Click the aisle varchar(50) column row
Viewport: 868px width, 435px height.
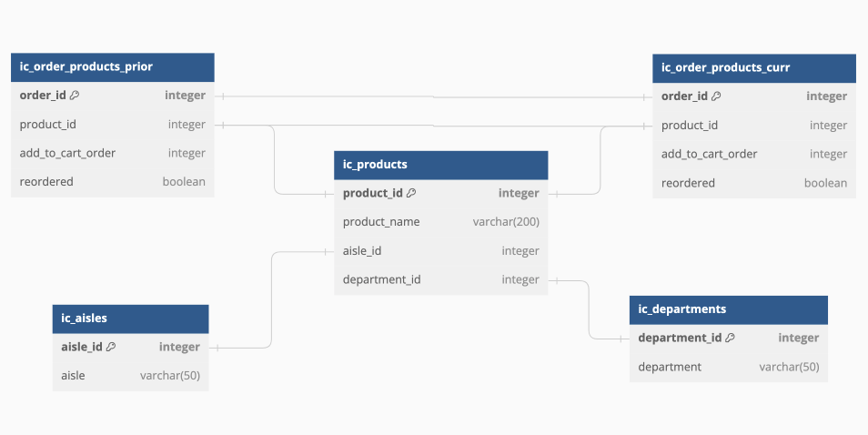(x=130, y=375)
